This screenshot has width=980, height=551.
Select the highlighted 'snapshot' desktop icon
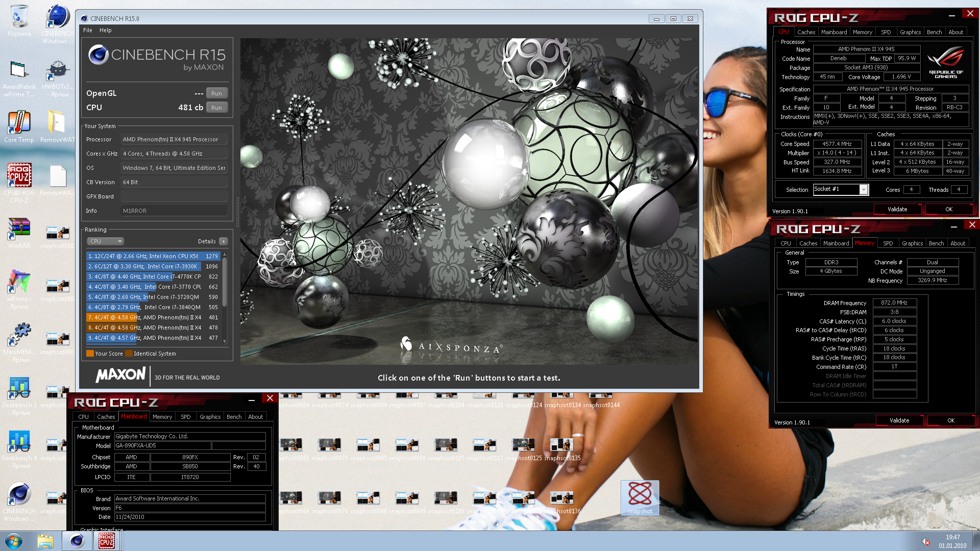pyautogui.click(x=640, y=497)
